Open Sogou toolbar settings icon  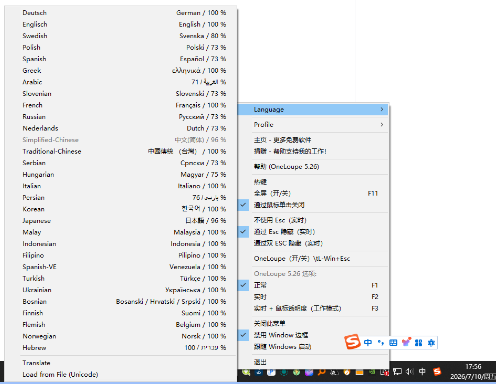tap(431, 343)
